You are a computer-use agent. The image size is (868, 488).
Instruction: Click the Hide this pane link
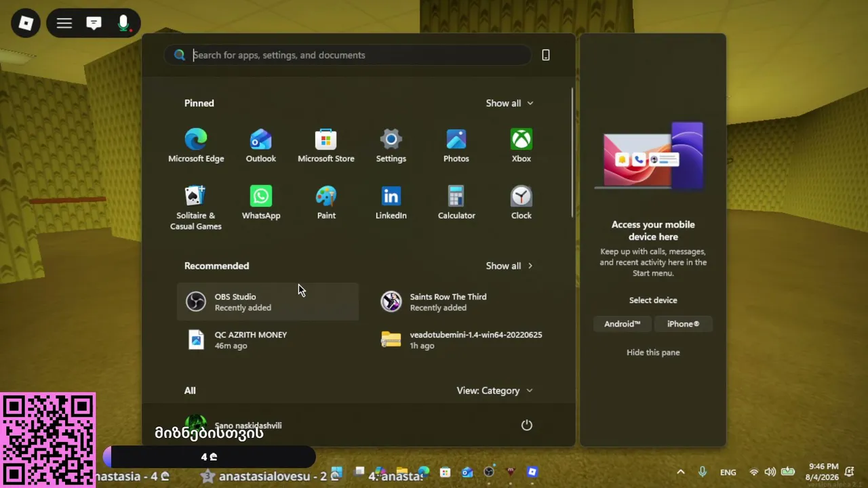point(653,352)
